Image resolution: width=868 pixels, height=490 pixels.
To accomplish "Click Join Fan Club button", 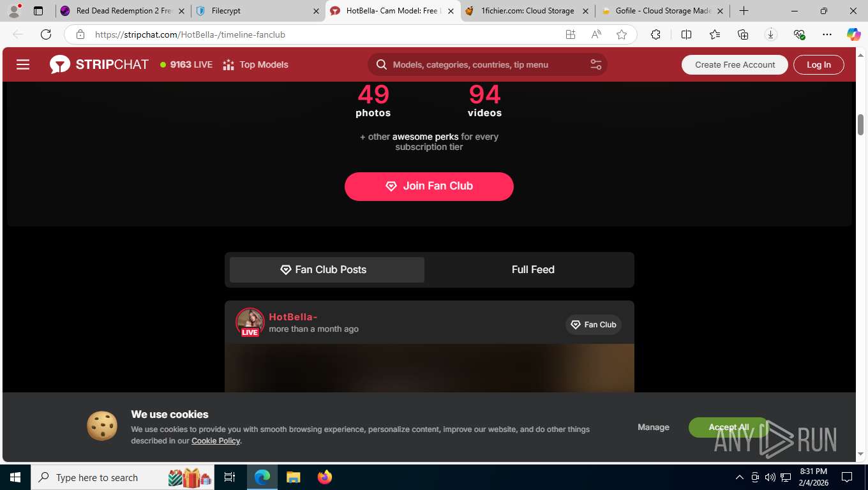I will pyautogui.click(x=429, y=186).
